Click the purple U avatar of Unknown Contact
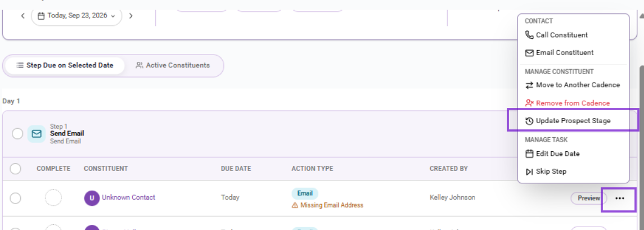644x230 pixels. (92, 198)
